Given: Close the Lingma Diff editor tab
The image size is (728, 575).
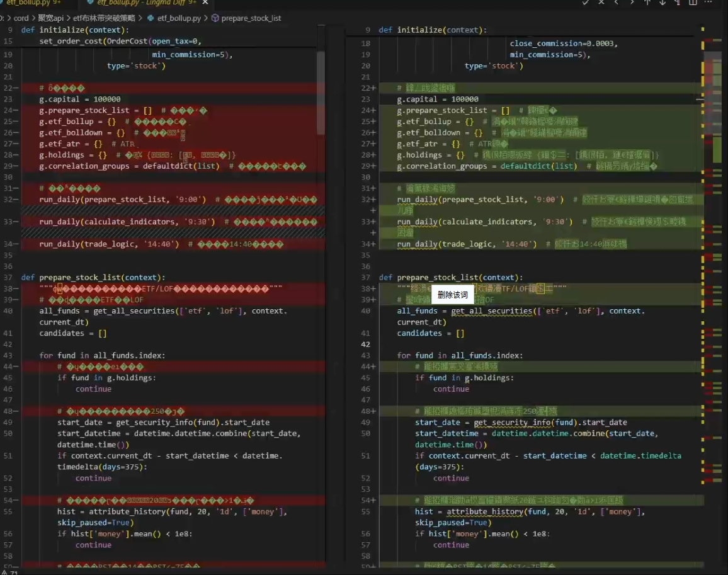Looking at the screenshot, I should [x=205, y=3].
